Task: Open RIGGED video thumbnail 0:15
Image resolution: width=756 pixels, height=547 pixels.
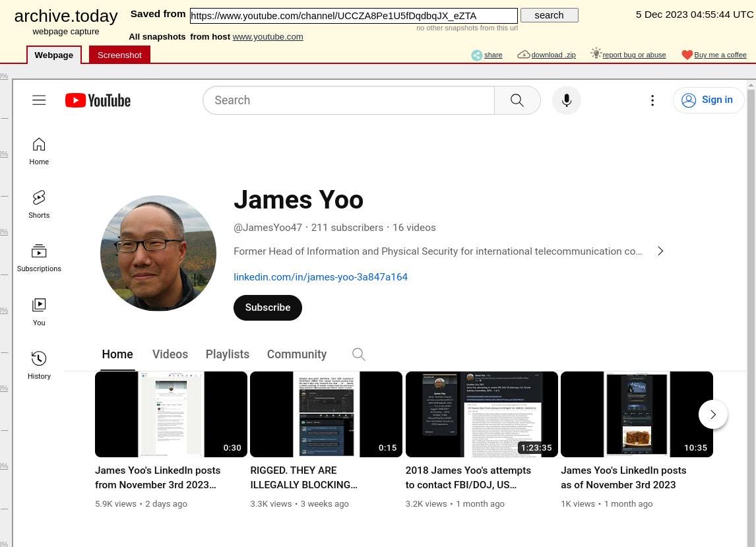Action: (x=327, y=414)
